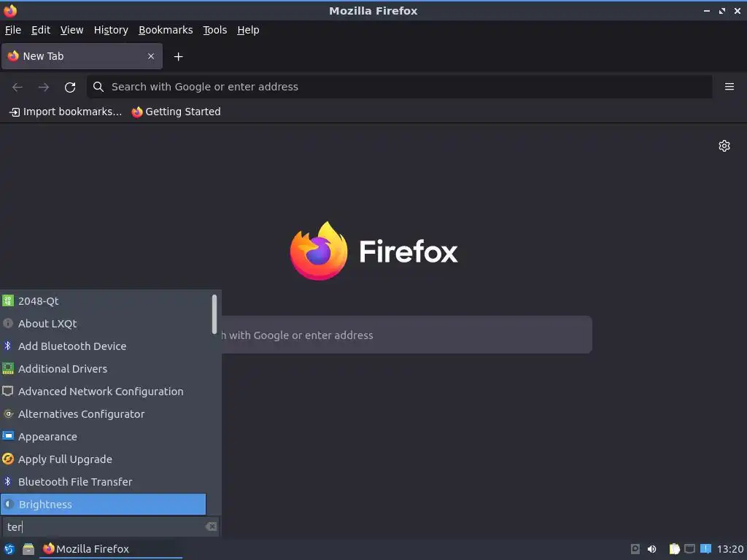Open the LXQt start menu icon
The width and height of the screenshot is (747, 560).
tap(9, 549)
